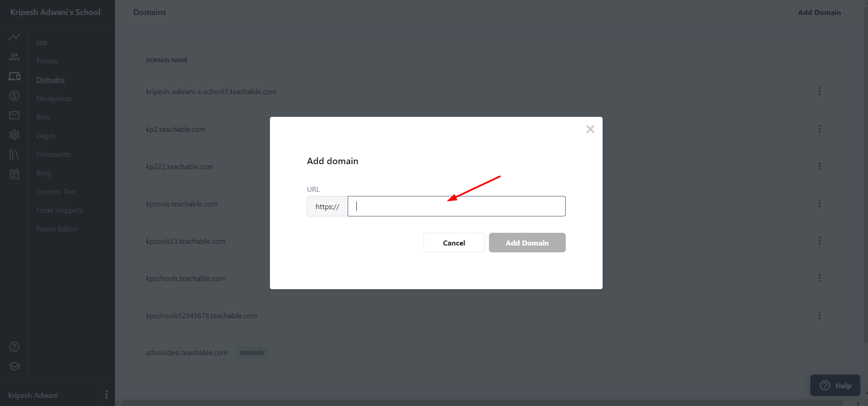Open options menu for kp2.teachable.com
Image resolution: width=868 pixels, height=406 pixels.
pyautogui.click(x=819, y=129)
